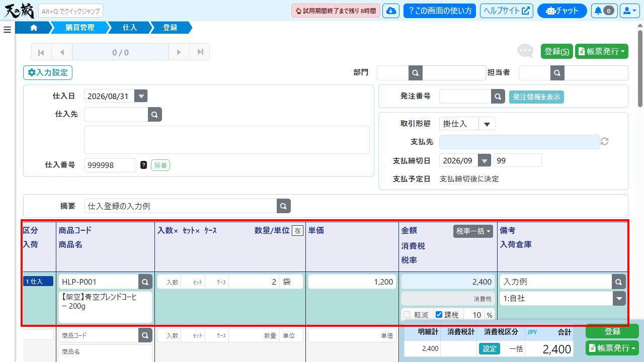The image size is (644, 362).
Task: Open the 摘要 summary search
Action: [284, 206]
